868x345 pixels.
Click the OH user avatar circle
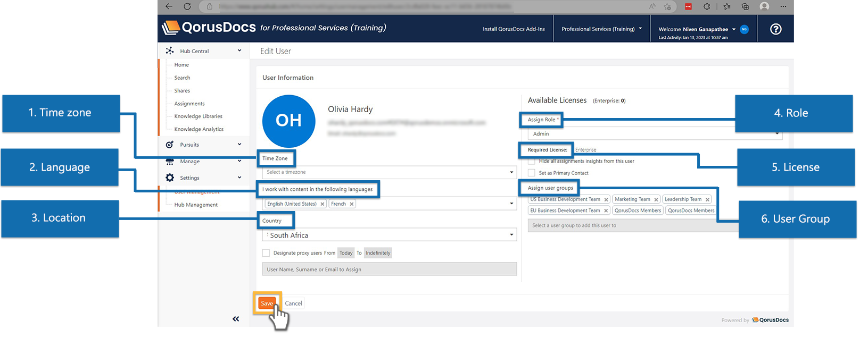click(289, 121)
